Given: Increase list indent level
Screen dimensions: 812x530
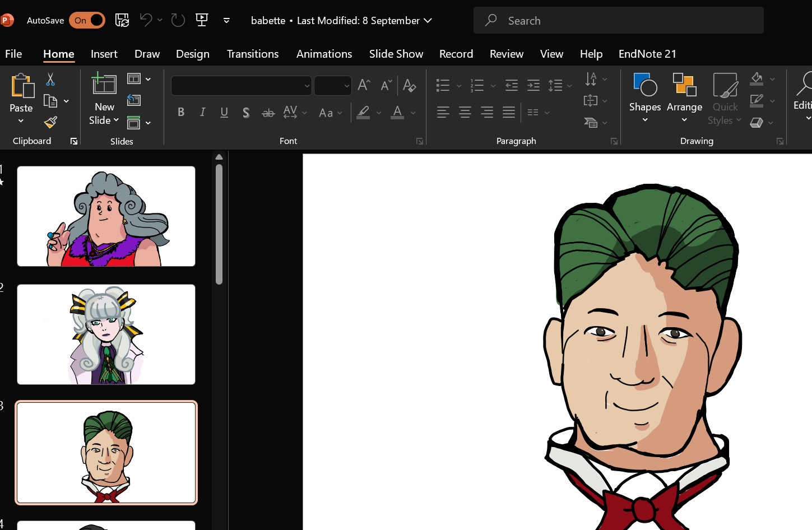Looking at the screenshot, I should pyautogui.click(x=533, y=85).
